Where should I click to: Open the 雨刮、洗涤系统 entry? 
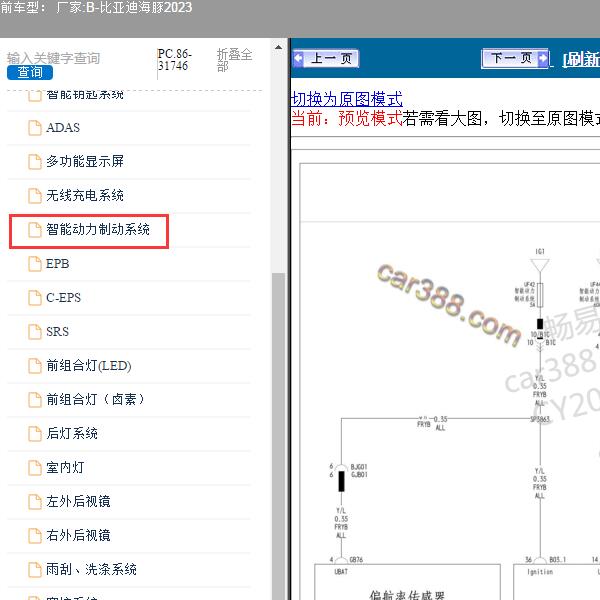click(x=91, y=569)
